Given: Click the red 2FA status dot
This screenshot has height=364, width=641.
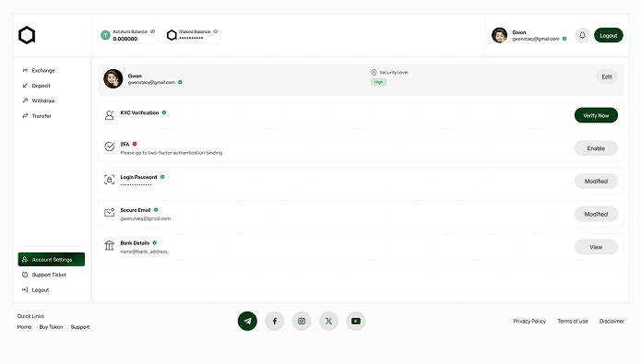Looking at the screenshot, I should [x=135, y=144].
